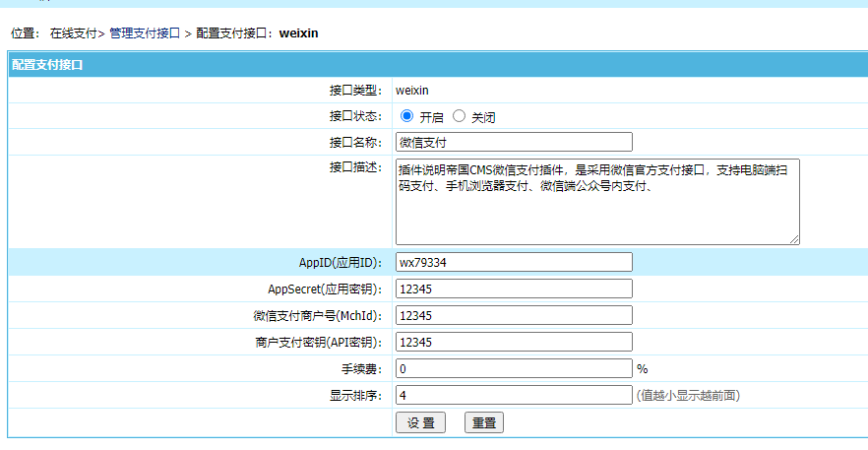
Task: Click the 微信支付商户号(MchId) input field
Action: coord(513,315)
